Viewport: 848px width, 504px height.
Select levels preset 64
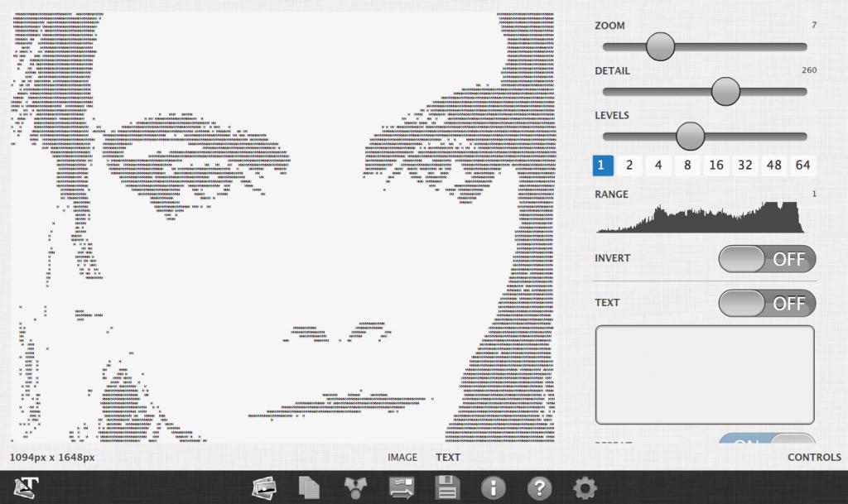[803, 166]
